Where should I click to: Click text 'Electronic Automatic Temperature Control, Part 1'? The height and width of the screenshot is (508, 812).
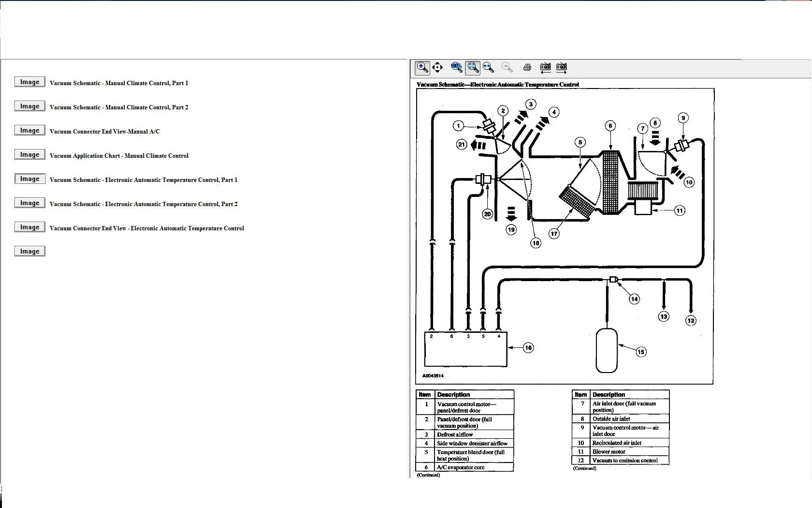tap(171, 180)
